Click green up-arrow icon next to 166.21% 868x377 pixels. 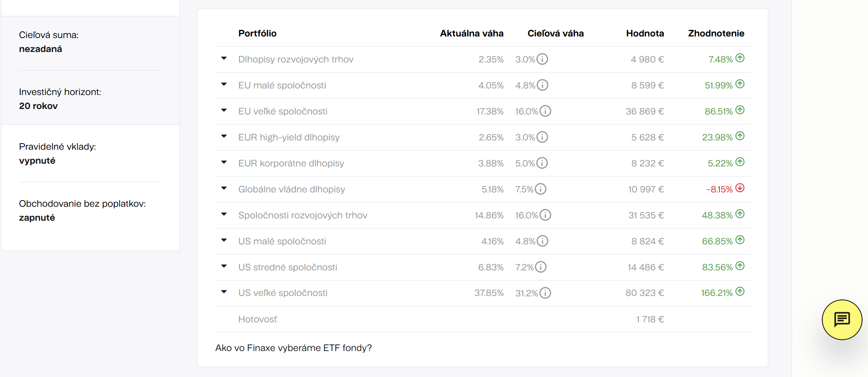(740, 292)
